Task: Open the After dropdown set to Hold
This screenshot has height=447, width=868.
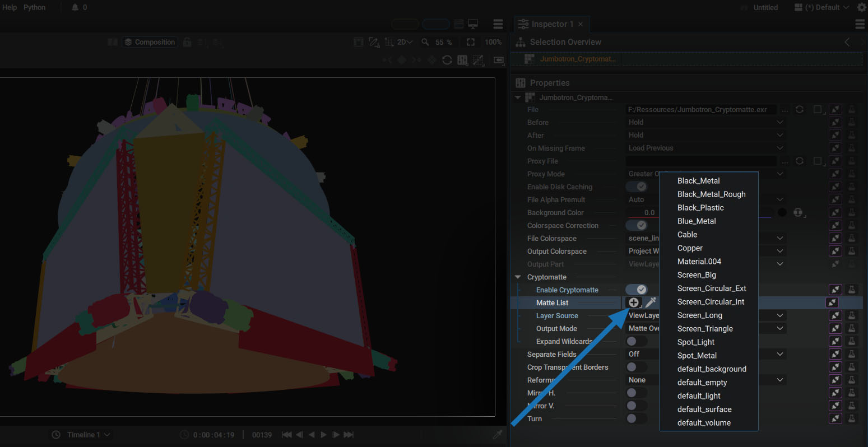Action: click(x=706, y=135)
